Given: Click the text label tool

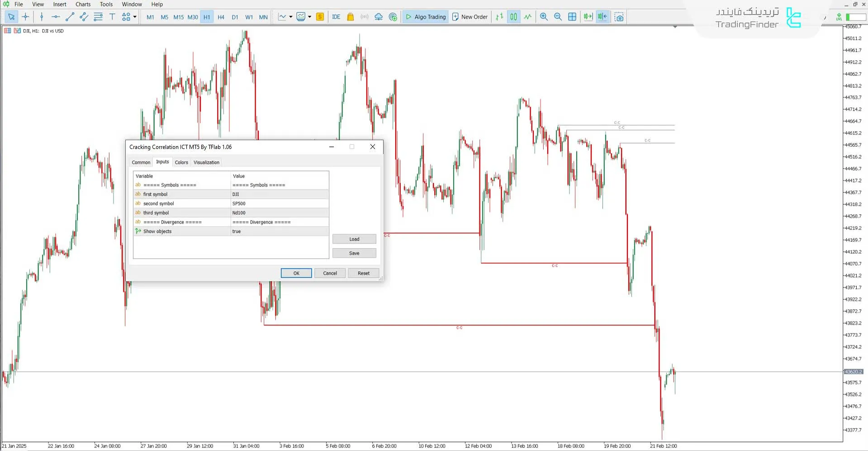Looking at the screenshot, I should 112,17.
